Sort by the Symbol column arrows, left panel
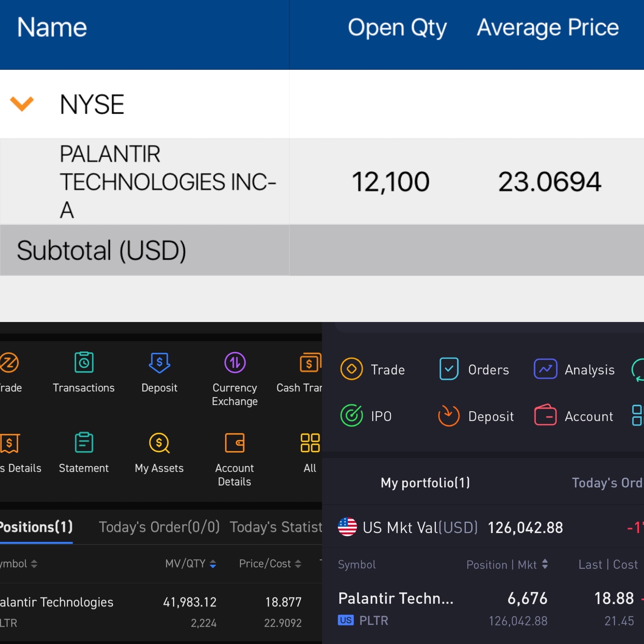The image size is (644, 644). [x=34, y=564]
